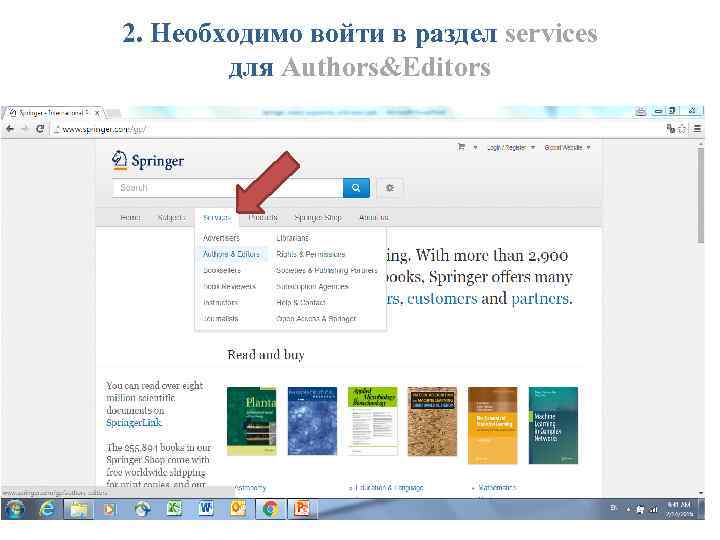Open the orange Statistical Learning cover
Viewport: 720px width, 540px height.
(493, 425)
